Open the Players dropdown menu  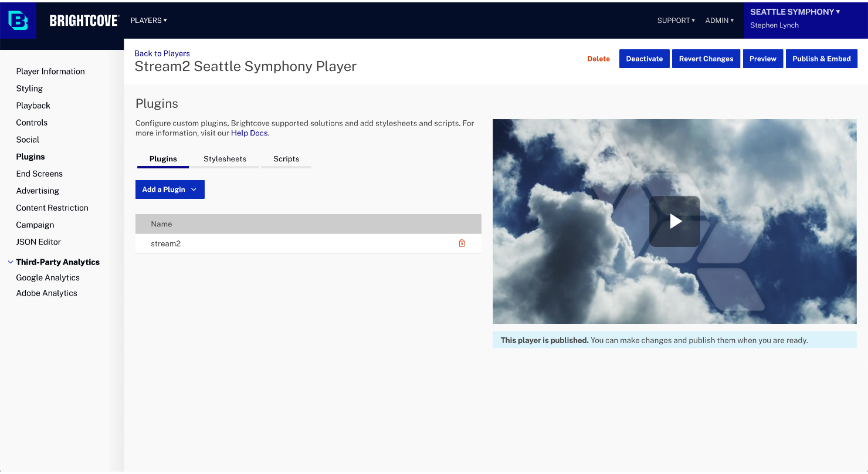coord(148,21)
